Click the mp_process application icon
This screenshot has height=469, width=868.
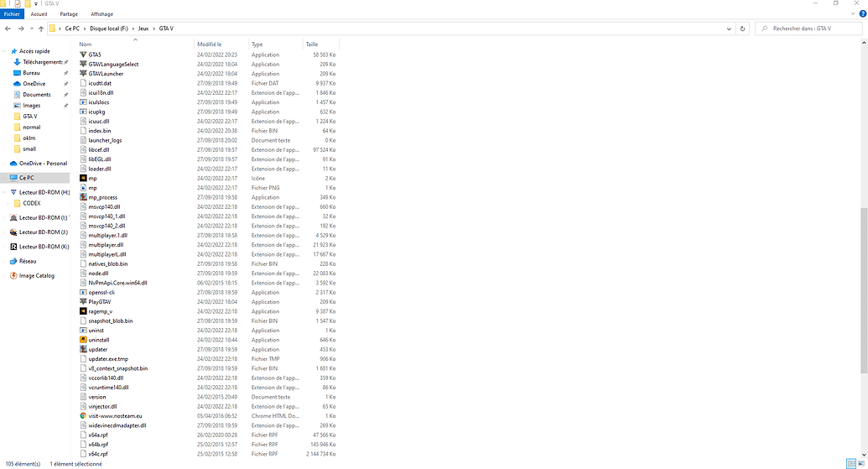tap(83, 197)
